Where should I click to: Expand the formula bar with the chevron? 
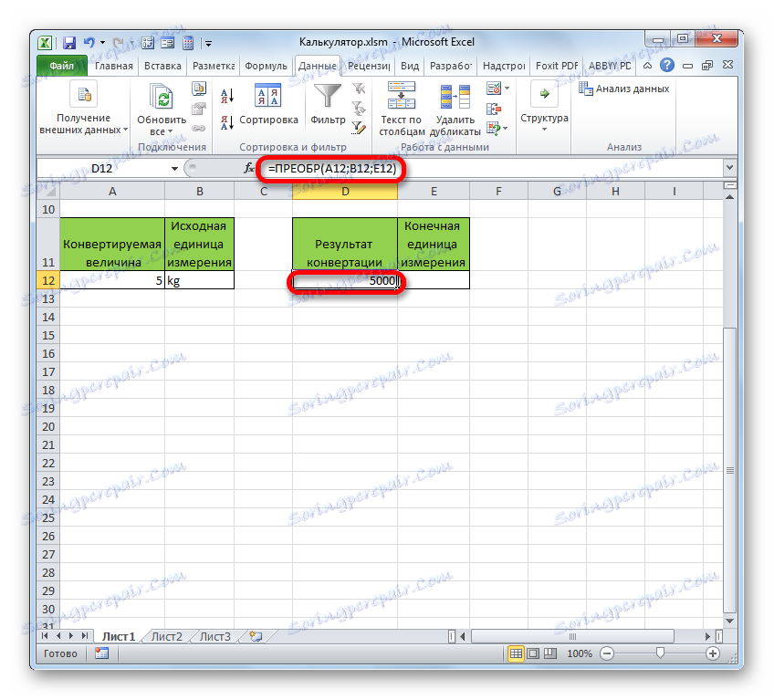[729, 167]
